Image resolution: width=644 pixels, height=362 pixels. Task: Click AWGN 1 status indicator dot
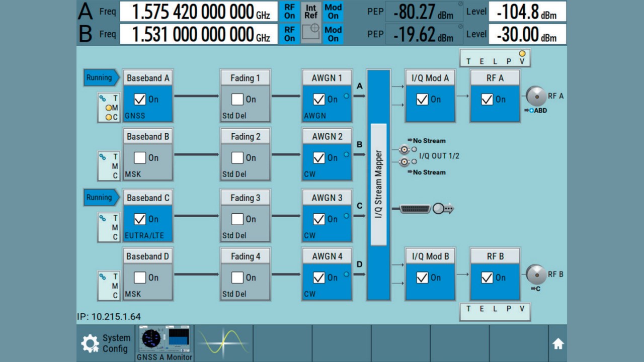tap(346, 96)
